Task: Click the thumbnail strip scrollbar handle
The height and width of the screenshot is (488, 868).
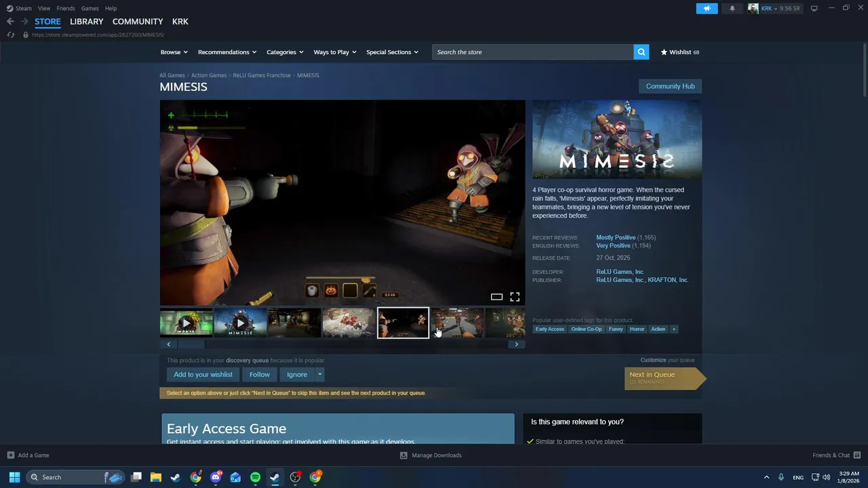Action: (x=191, y=344)
